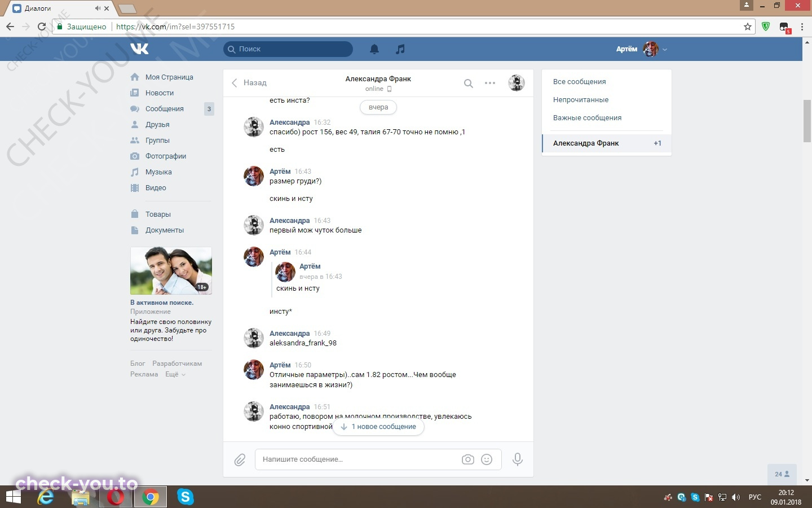Jump to the 1 новое сообщение
Viewport: 812px width, 508px height.
(378, 427)
